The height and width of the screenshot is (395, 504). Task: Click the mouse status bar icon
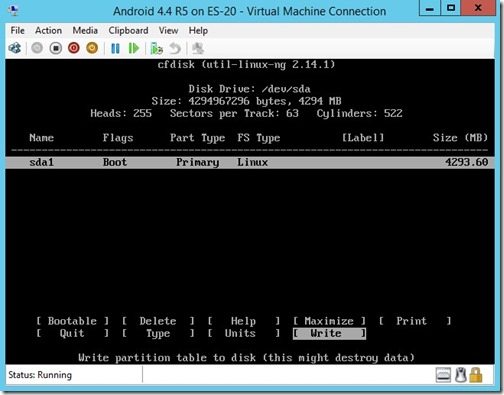point(461,375)
